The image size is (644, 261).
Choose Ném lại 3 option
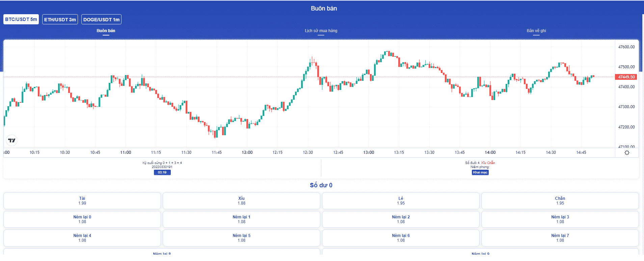coord(560,219)
